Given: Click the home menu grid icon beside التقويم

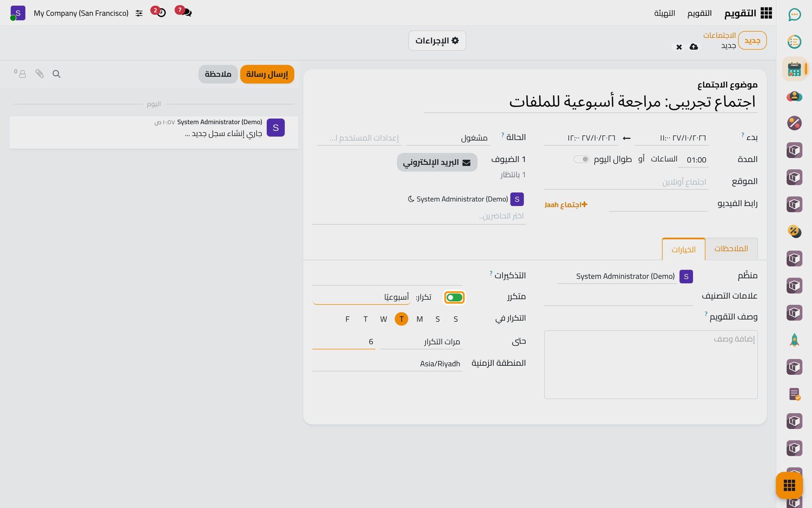Looking at the screenshot, I should point(766,13).
